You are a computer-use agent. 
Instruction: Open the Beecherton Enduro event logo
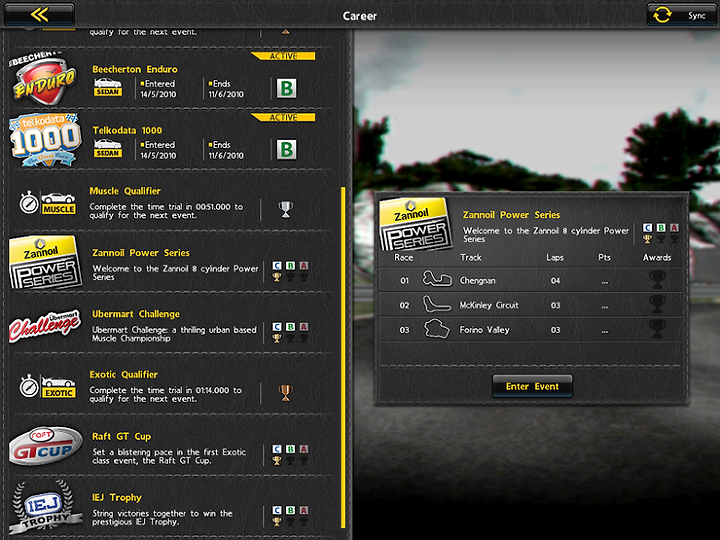point(43,78)
